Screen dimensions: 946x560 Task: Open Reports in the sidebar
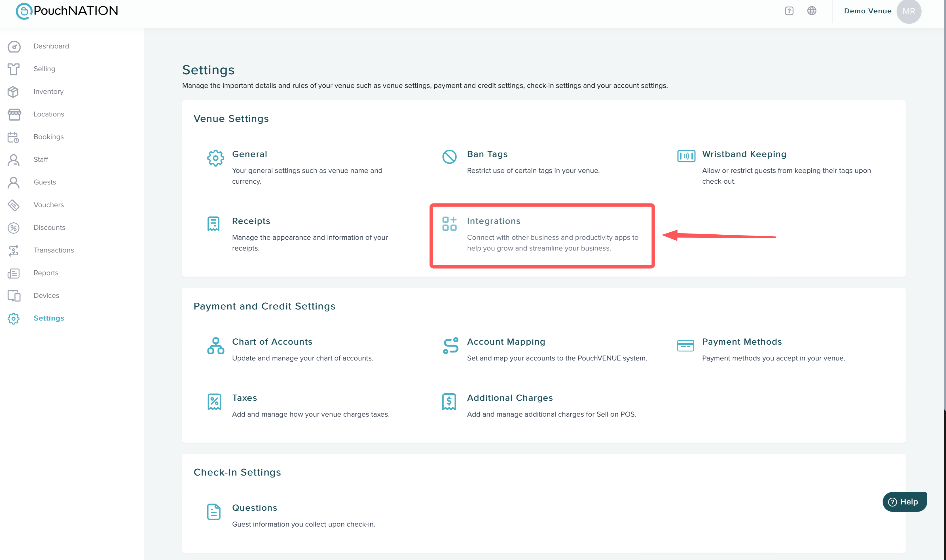pos(46,272)
